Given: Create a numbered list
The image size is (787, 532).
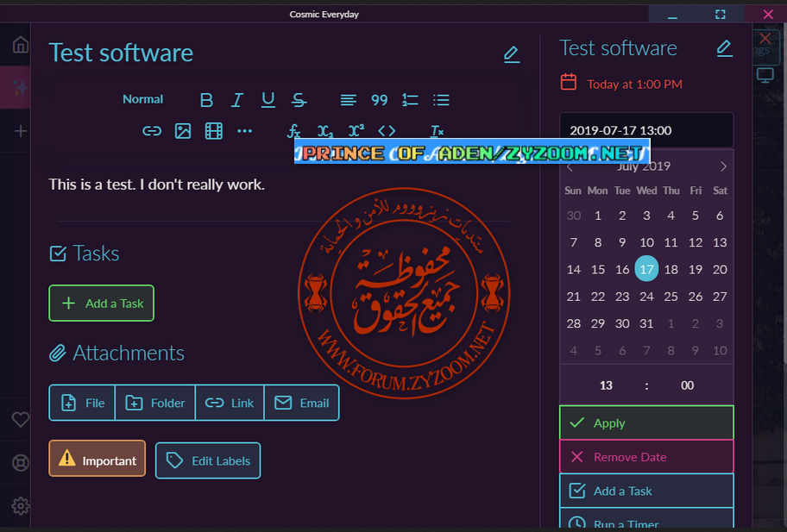Looking at the screenshot, I should 410,100.
